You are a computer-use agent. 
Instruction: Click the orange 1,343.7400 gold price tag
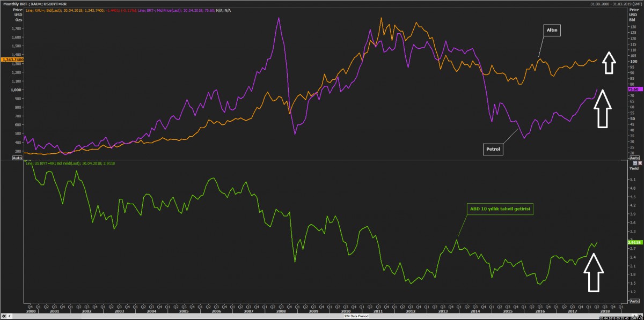pyautogui.click(x=12, y=59)
